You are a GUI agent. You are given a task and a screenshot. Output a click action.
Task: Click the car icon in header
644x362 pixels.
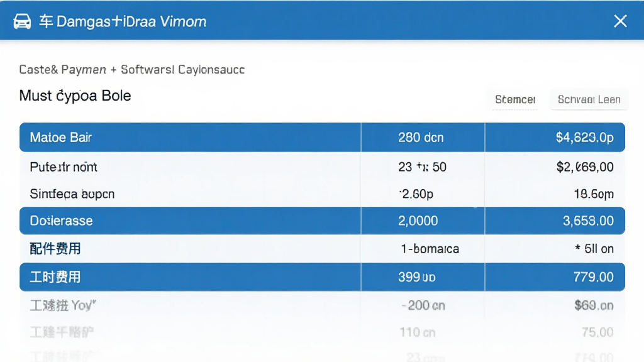(22, 21)
